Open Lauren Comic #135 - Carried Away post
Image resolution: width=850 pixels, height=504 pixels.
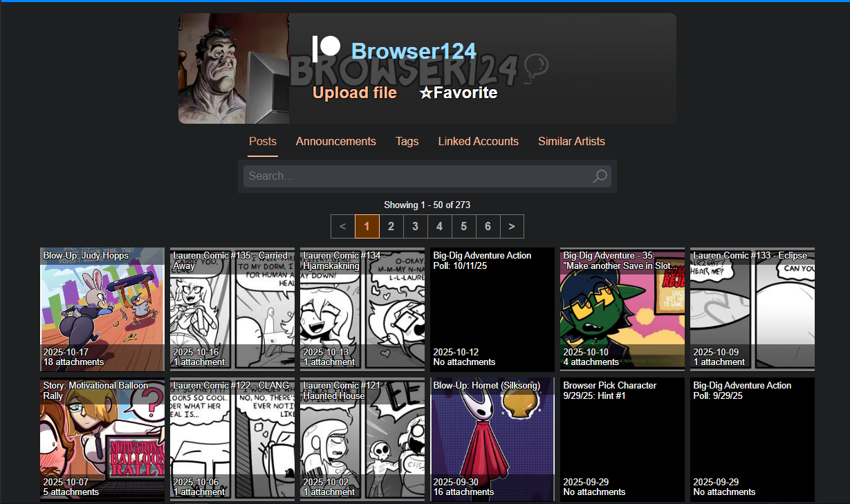click(232, 309)
